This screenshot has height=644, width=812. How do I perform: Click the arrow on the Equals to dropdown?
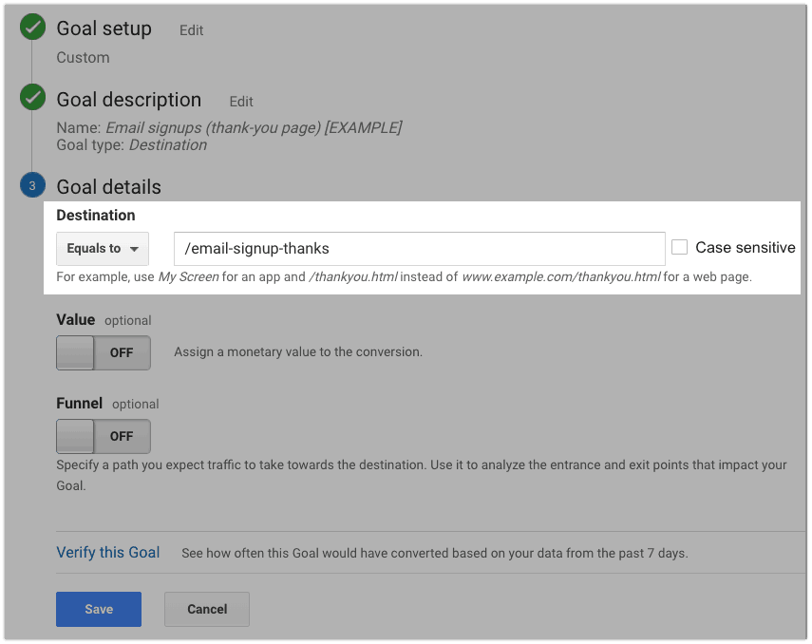[x=134, y=249]
